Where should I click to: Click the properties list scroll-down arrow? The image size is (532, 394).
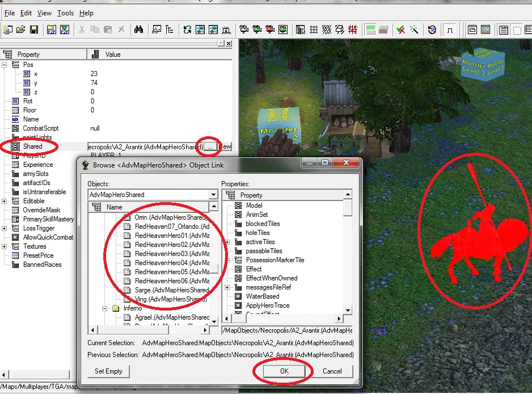(348, 311)
